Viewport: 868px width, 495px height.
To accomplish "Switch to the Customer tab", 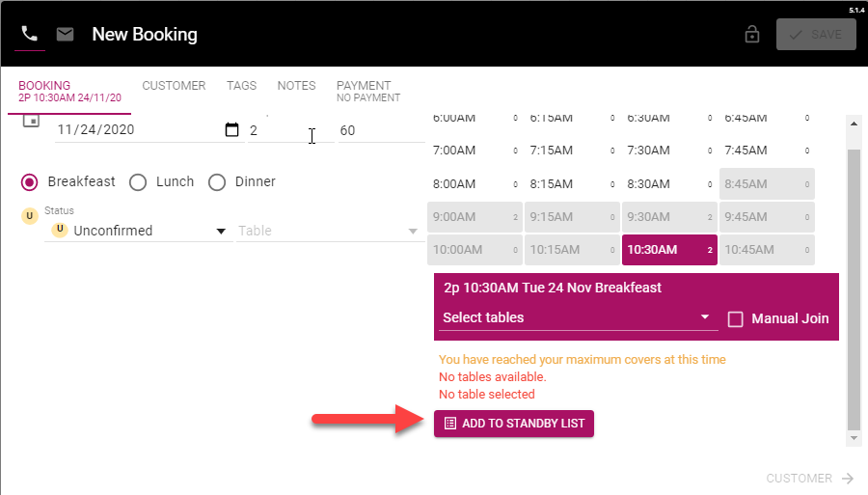I will click(x=174, y=86).
